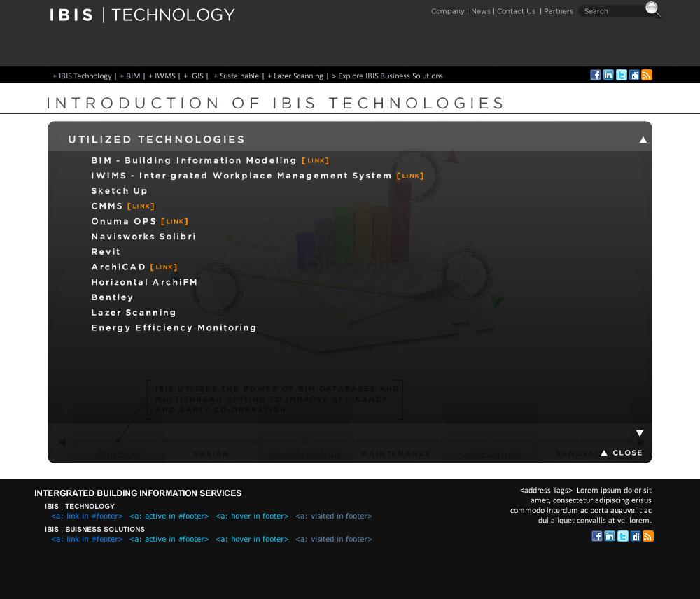The image size is (700, 599).
Task: Follow the [LINK] beside BIM - Building Information Modeling
Action: 316,161
